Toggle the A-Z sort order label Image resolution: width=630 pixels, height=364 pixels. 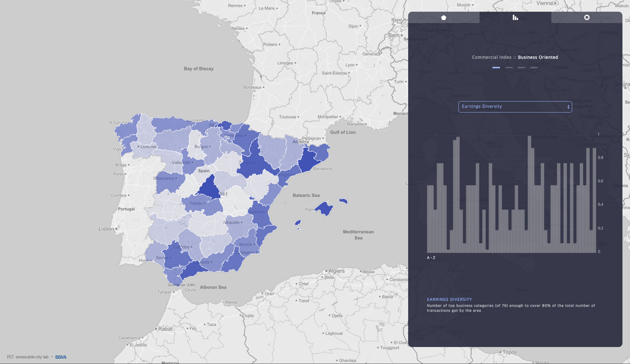pyautogui.click(x=431, y=258)
